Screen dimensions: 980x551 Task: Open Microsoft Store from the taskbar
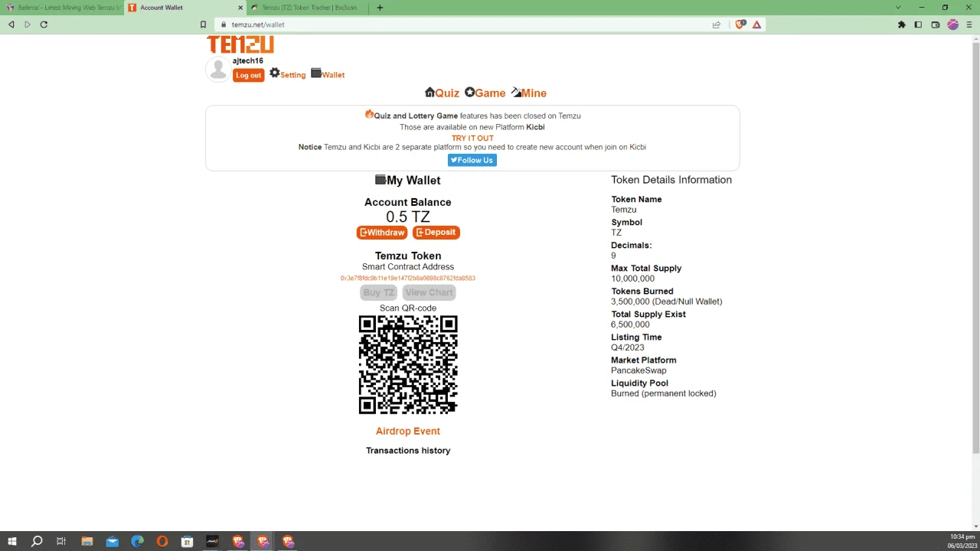(188, 541)
